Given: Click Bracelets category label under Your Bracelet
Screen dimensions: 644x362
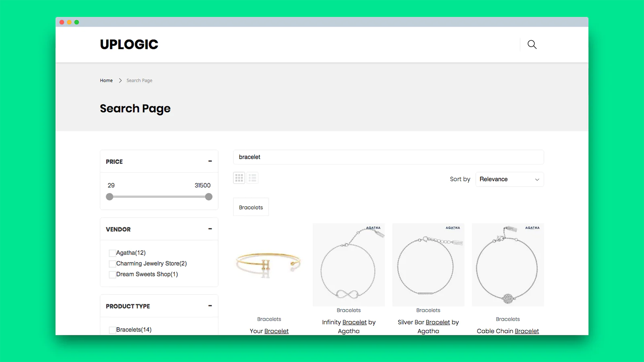Looking at the screenshot, I should point(269,319).
